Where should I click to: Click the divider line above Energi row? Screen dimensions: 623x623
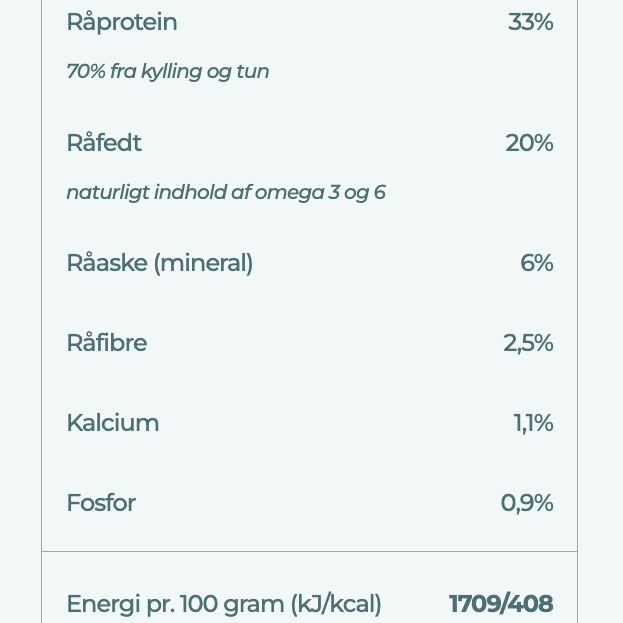(310, 551)
